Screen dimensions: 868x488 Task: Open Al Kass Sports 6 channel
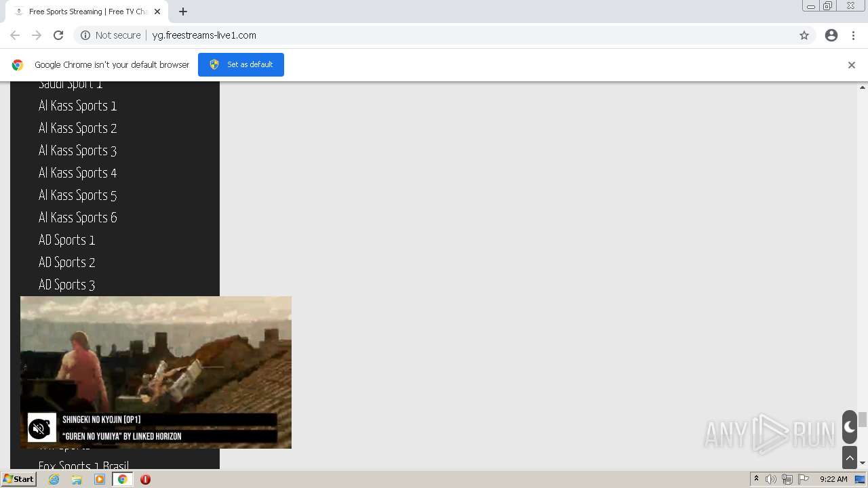click(78, 218)
